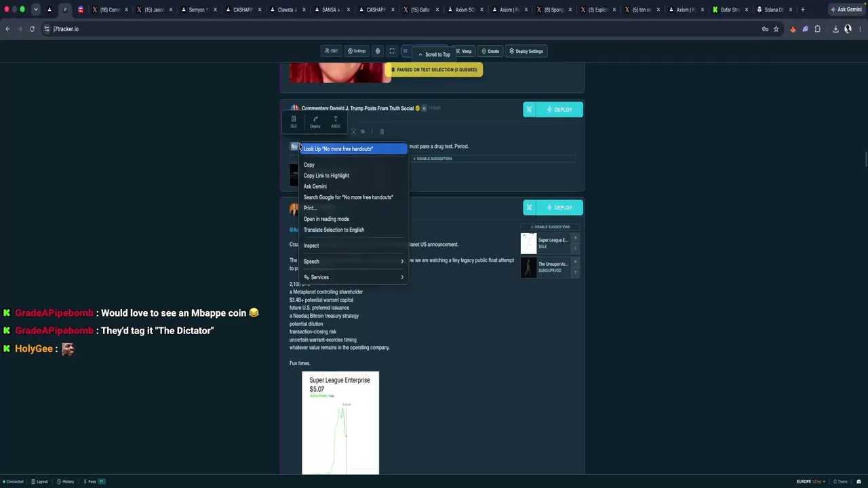Open the Vamp tool
This screenshot has width=868, height=488.
point(464,51)
